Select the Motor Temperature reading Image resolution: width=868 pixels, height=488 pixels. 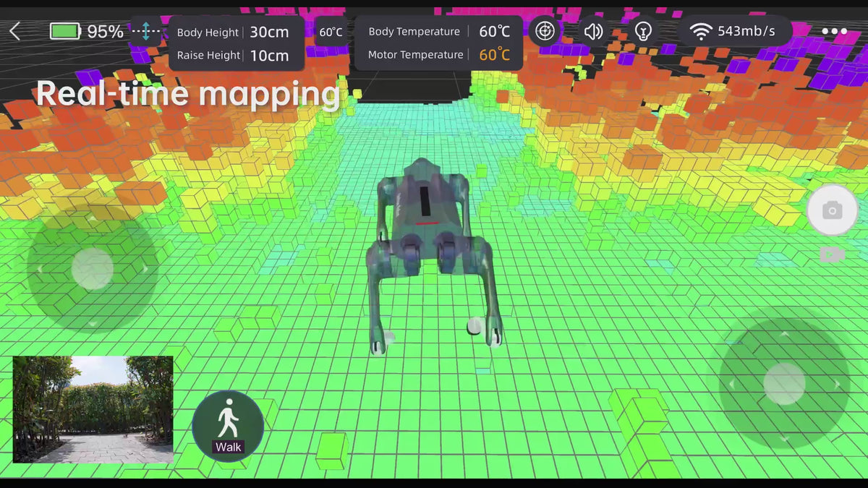[438, 55]
